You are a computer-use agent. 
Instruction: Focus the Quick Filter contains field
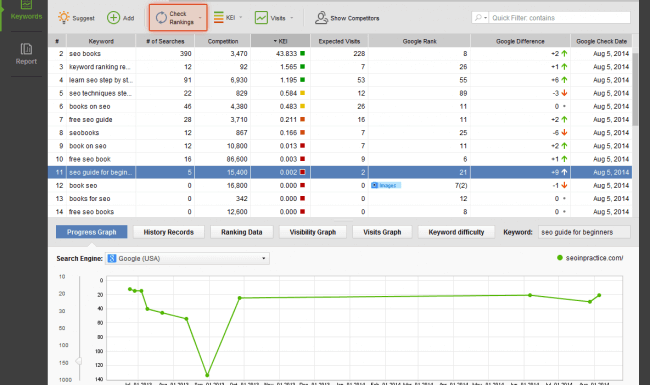click(x=560, y=18)
